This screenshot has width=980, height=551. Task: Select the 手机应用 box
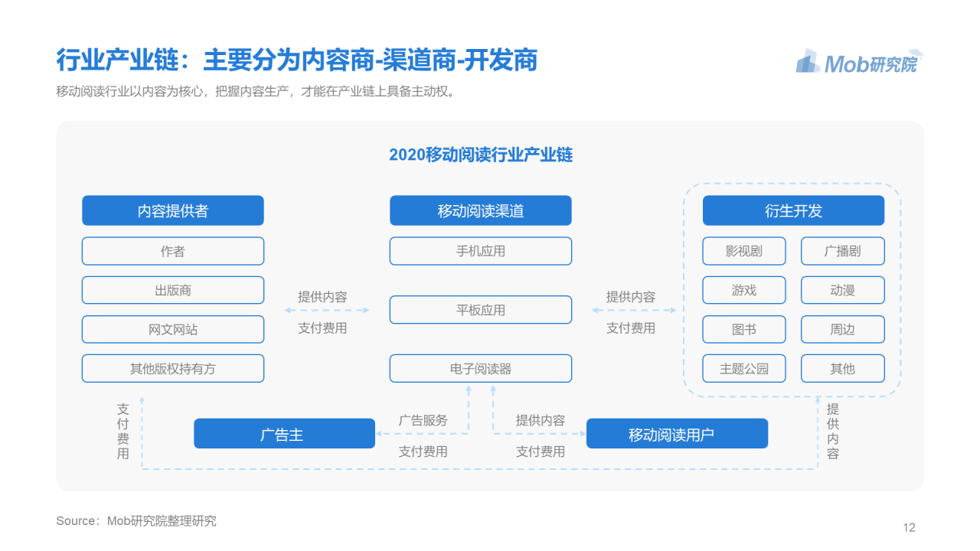pos(481,251)
